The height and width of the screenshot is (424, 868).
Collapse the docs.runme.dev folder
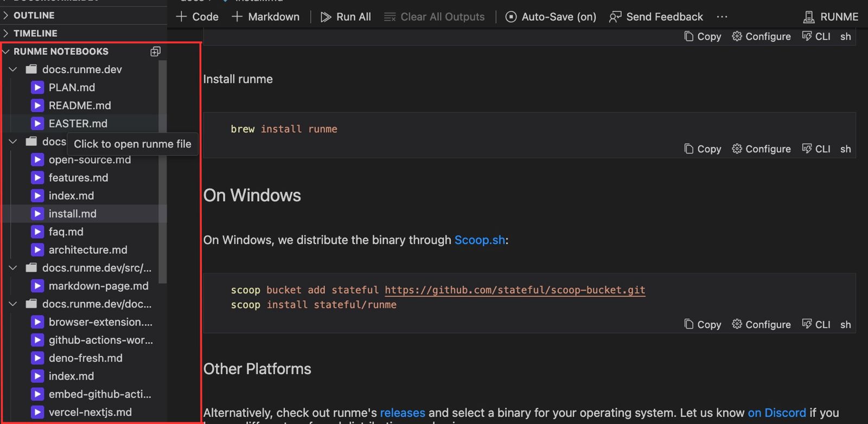13,69
